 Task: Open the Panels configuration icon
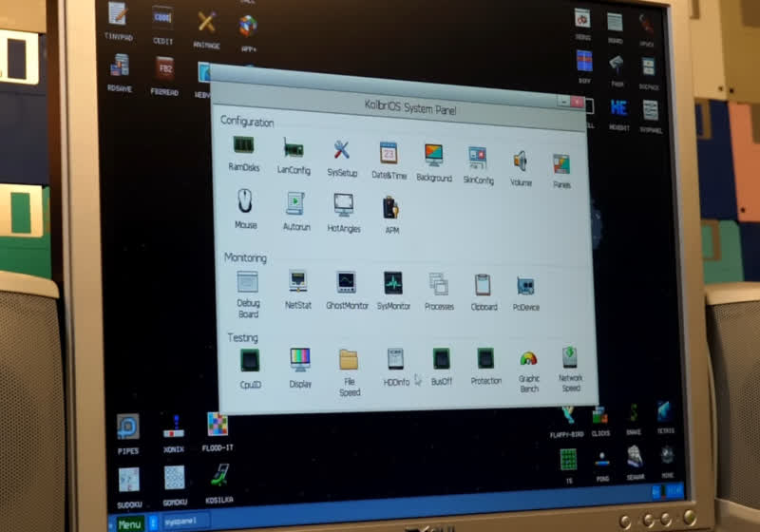pos(561,171)
